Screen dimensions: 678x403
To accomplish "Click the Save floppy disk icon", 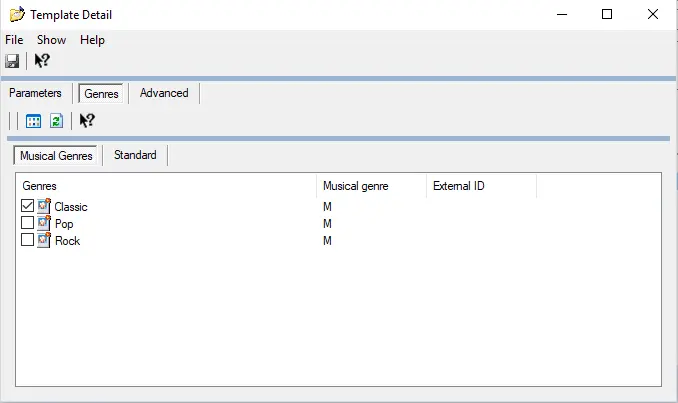I will [12, 61].
